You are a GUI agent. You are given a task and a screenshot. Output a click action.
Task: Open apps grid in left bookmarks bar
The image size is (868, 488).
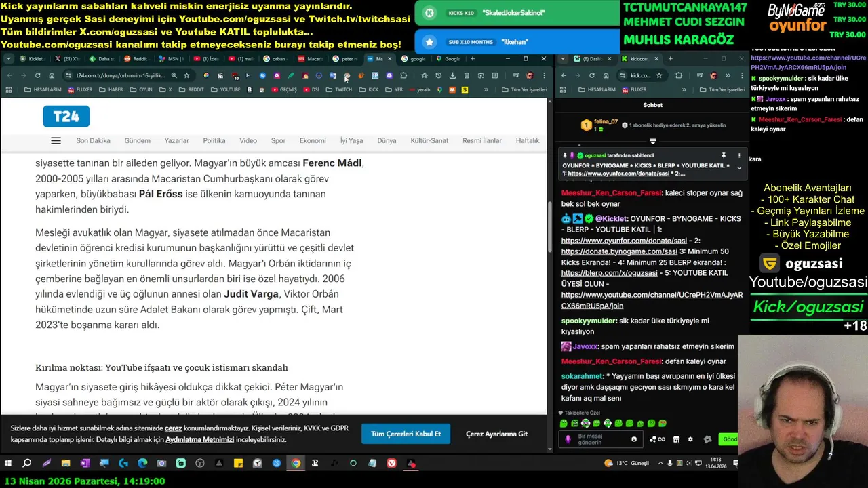tap(9, 89)
